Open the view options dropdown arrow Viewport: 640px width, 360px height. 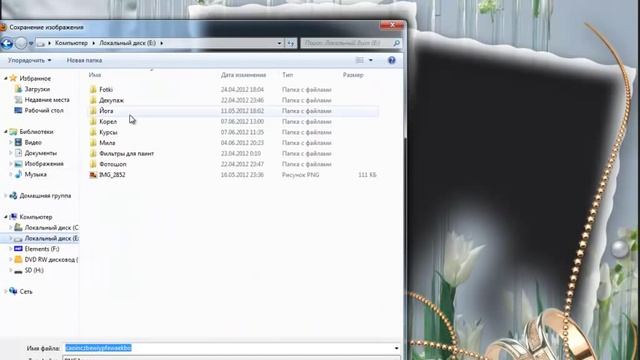pyautogui.click(x=371, y=60)
